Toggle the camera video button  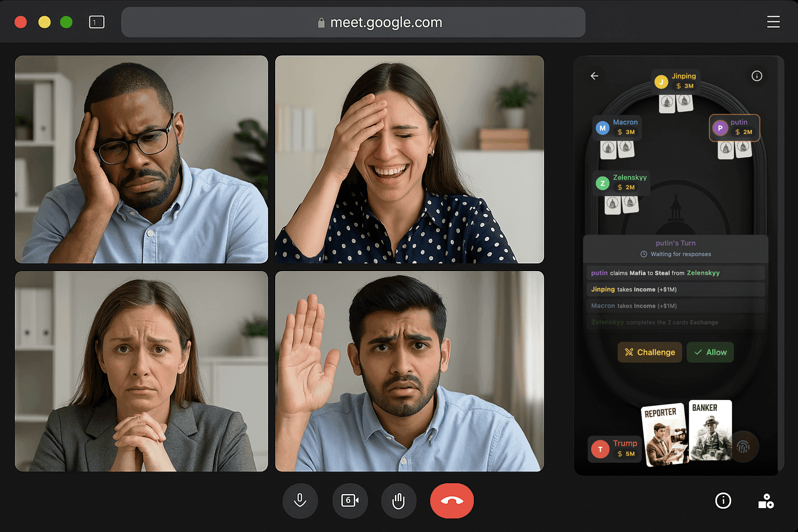coord(350,501)
